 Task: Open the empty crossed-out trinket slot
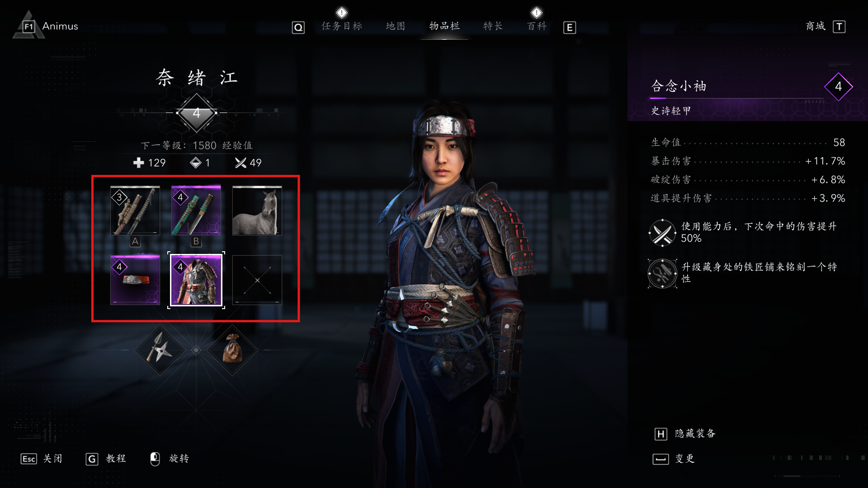point(257,280)
